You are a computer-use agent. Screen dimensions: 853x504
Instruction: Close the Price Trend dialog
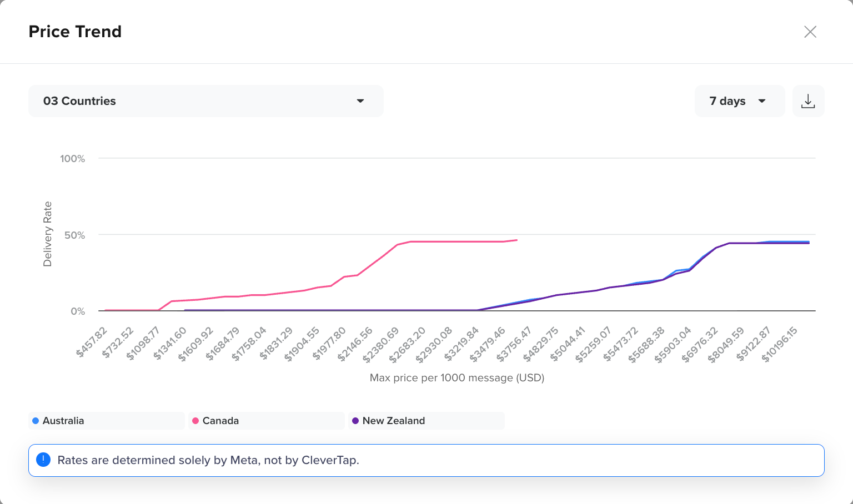810,32
